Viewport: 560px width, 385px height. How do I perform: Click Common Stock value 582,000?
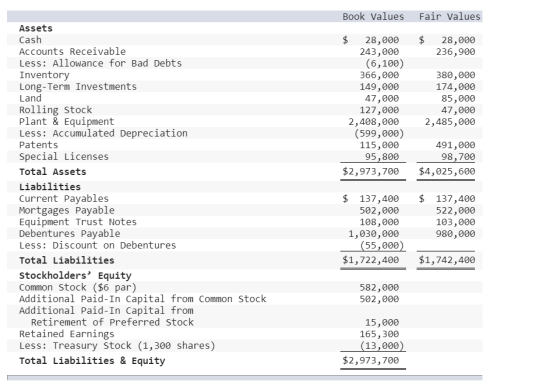click(x=379, y=288)
